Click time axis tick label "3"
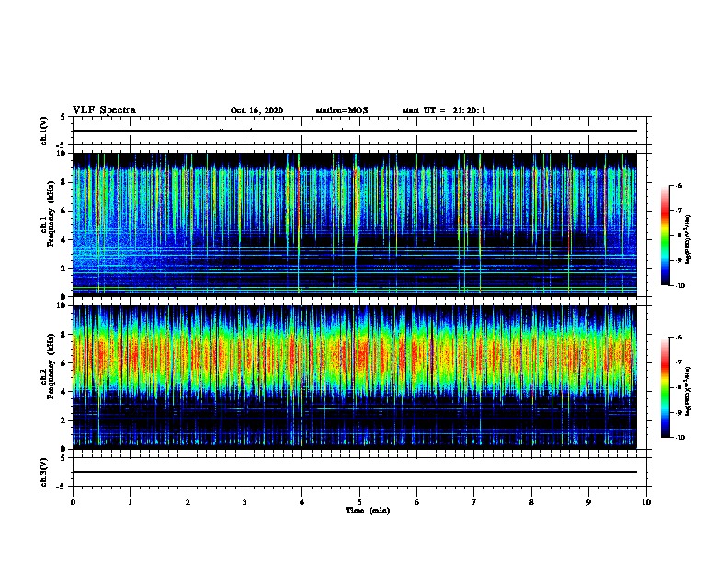 coord(245,502)
